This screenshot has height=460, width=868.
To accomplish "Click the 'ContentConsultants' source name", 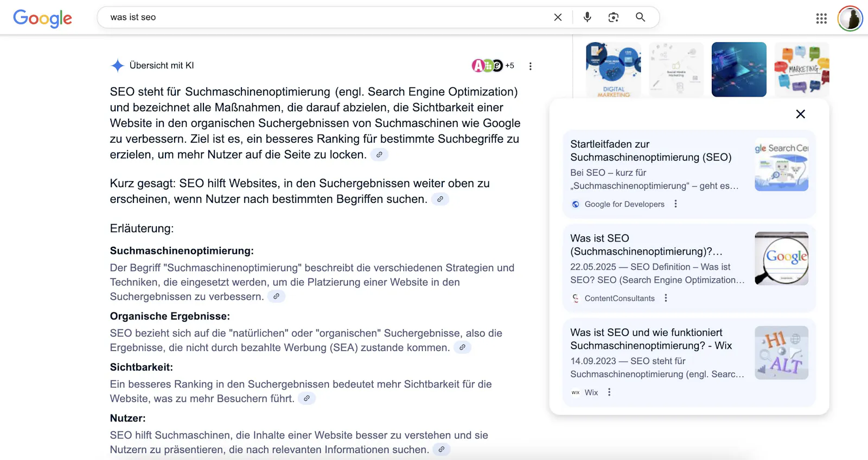I will (620, 298).
